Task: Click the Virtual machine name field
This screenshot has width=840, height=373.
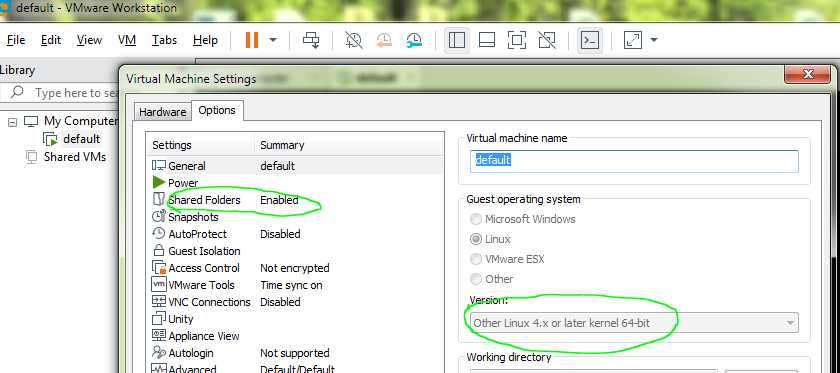Action: coord(634,161)
